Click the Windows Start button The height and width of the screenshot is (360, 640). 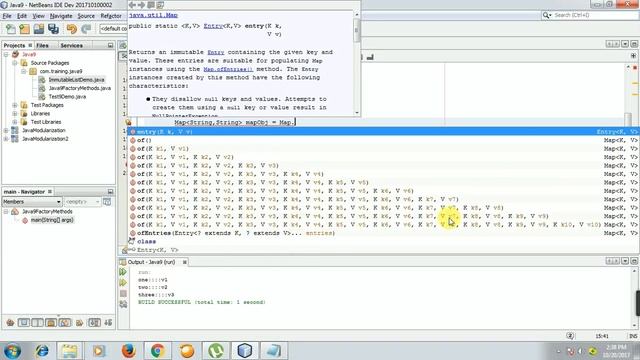12,351
